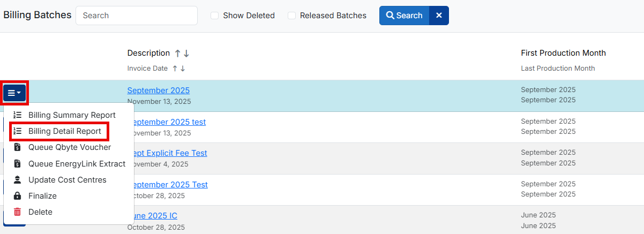644x234 pixels.
Task: Click the padlock icon beside Finalize
Action: pyautogui.click(x=17, y=196)
